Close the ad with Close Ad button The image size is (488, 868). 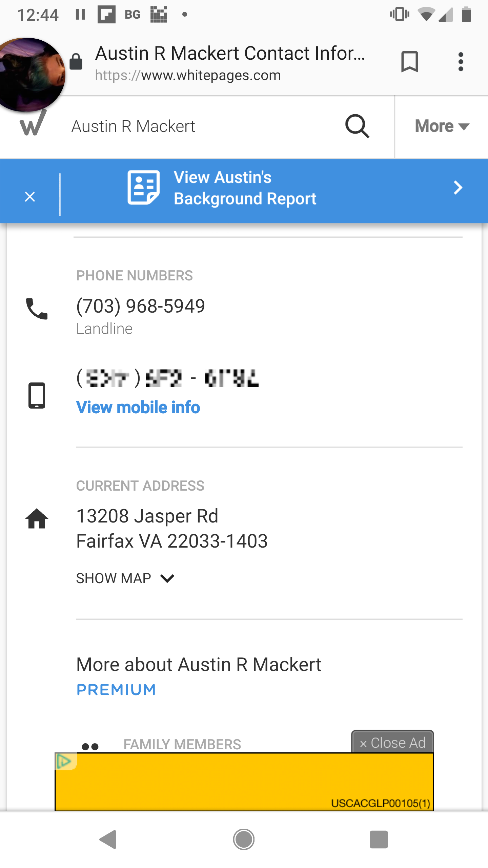tap(392, 743)
